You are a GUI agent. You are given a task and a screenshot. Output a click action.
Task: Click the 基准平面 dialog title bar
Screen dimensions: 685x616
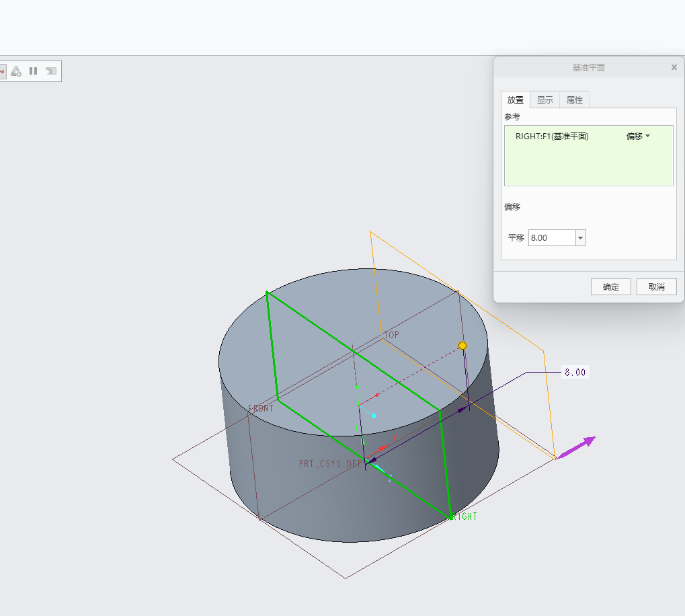tap(588, 67)
